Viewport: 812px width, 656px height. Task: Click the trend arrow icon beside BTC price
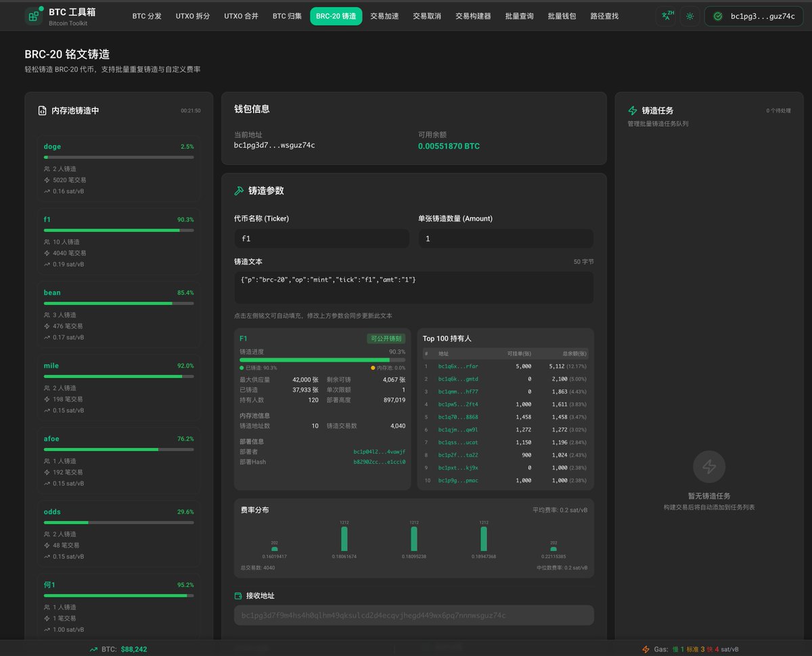[93, 649]
